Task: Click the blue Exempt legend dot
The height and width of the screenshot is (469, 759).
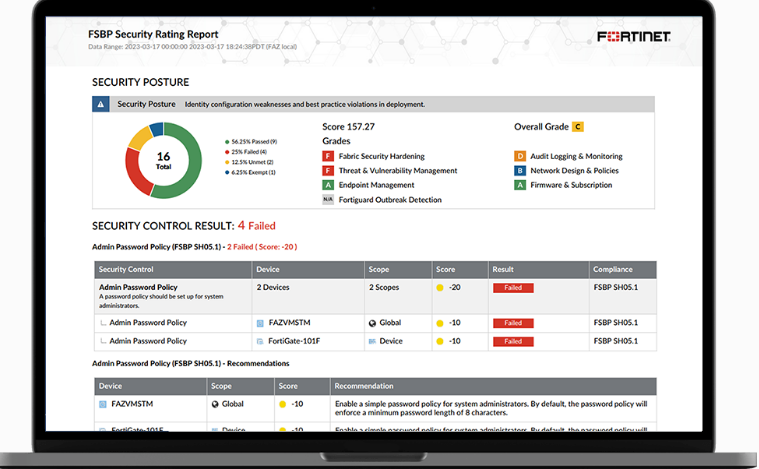Action: [227, 172]
